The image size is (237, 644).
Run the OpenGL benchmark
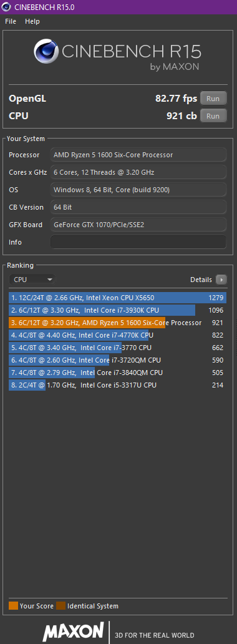point(213,99)
